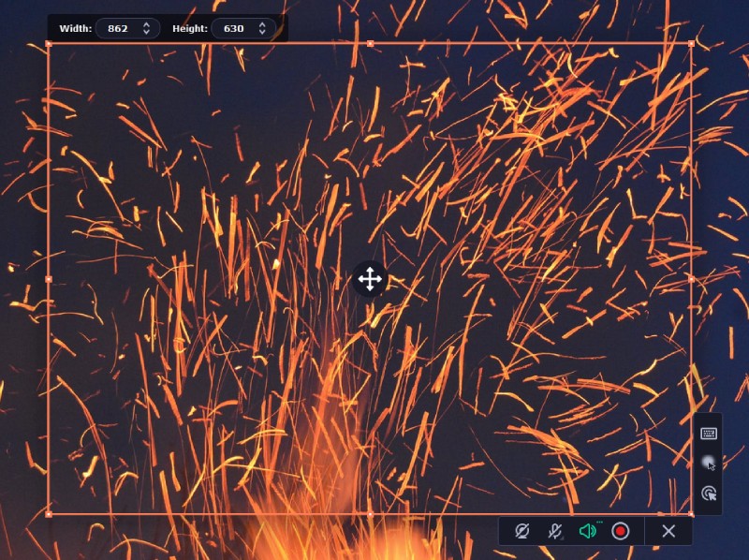Screen dimensions: 749x560
Task: Mute the green system audio speaker
Action: [x=587, y=531]
